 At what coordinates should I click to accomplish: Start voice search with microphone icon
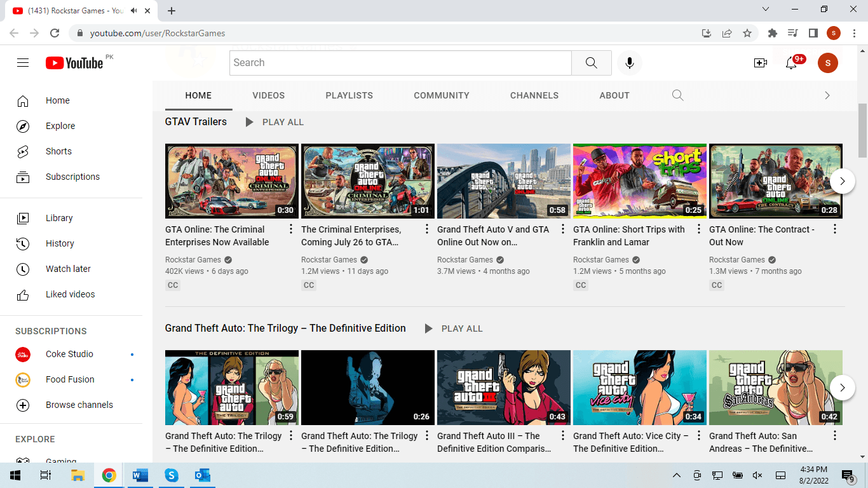point(629,63)
